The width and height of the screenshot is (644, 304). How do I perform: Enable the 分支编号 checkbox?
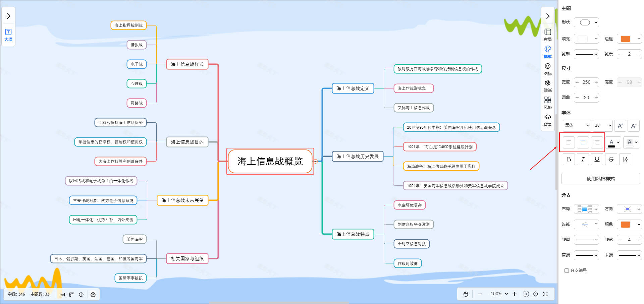567,270
